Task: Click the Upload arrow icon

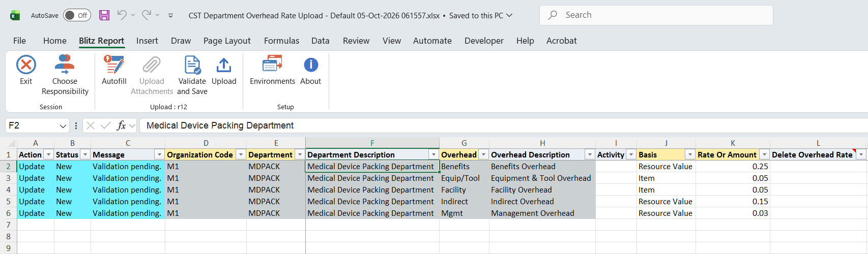Action: point(224,65)
